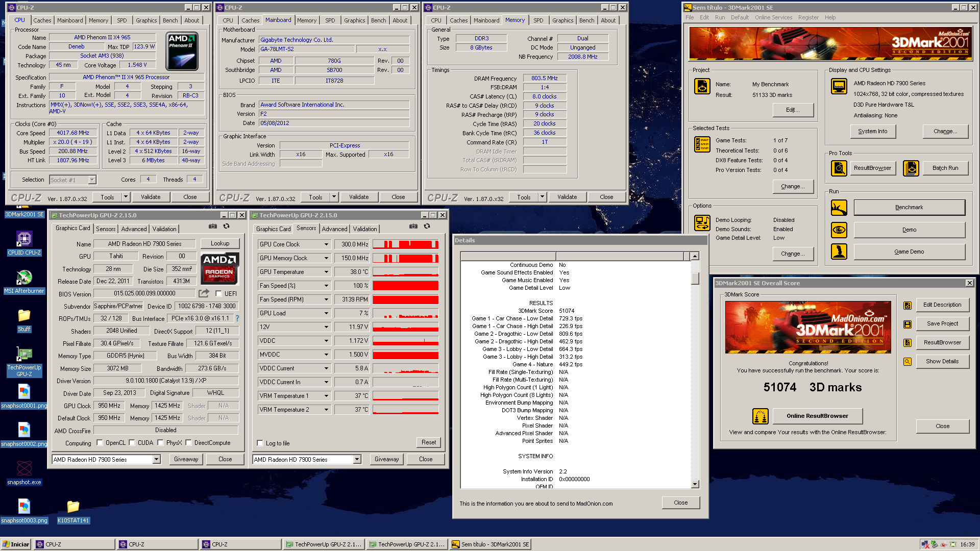Screen dimensions: 980x551
Task: Open the TechPowerUp GPU-Z desktop icon
Action: pos(24,361)
